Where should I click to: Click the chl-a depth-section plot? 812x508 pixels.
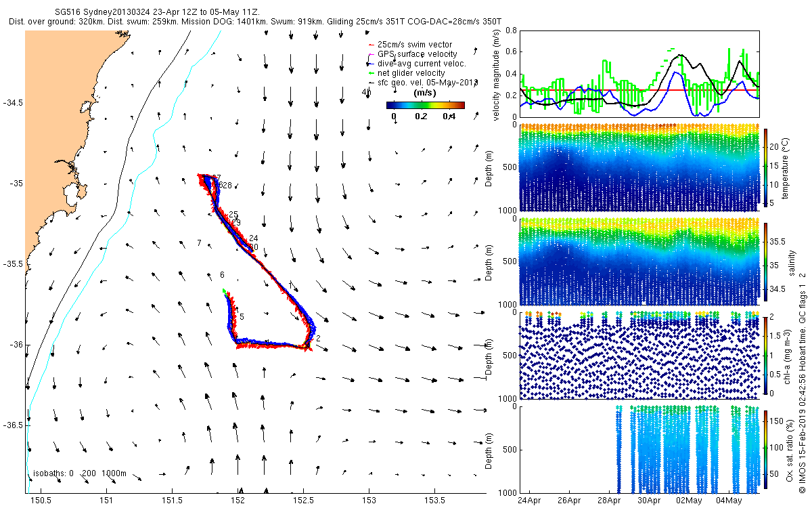pyautogui.click(x=640, y=355)
